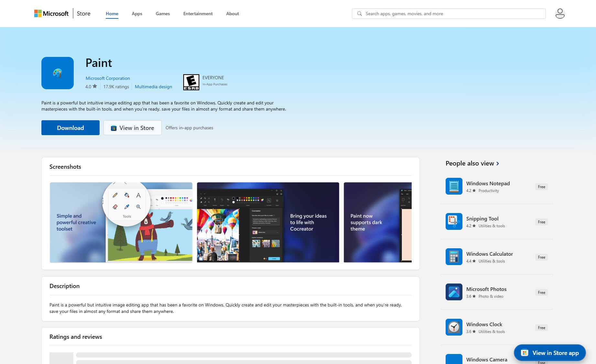
Task: Click Free badge for Microsoft Photos
Action: point(542,293)
